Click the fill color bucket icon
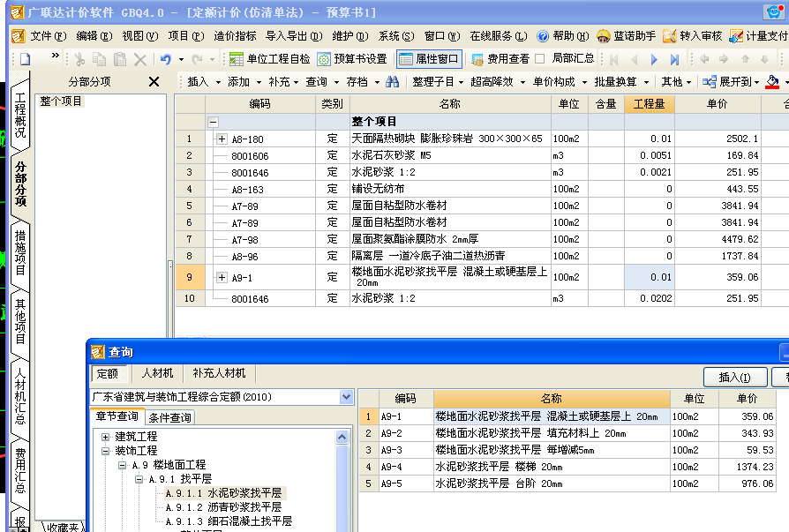 coord(772,81)
